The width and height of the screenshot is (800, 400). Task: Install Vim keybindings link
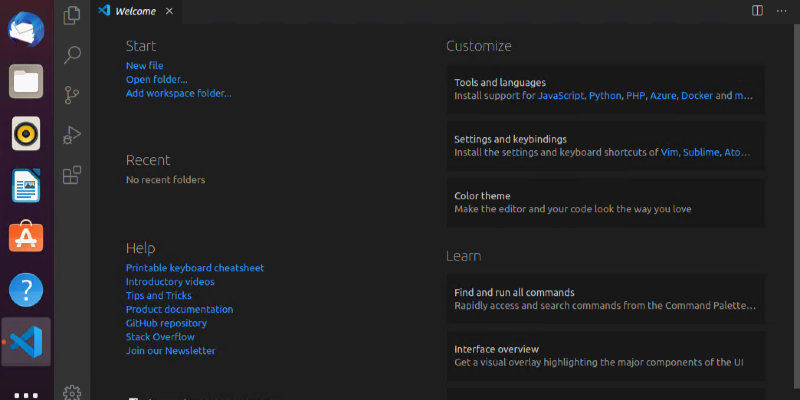tap(669, 153)
